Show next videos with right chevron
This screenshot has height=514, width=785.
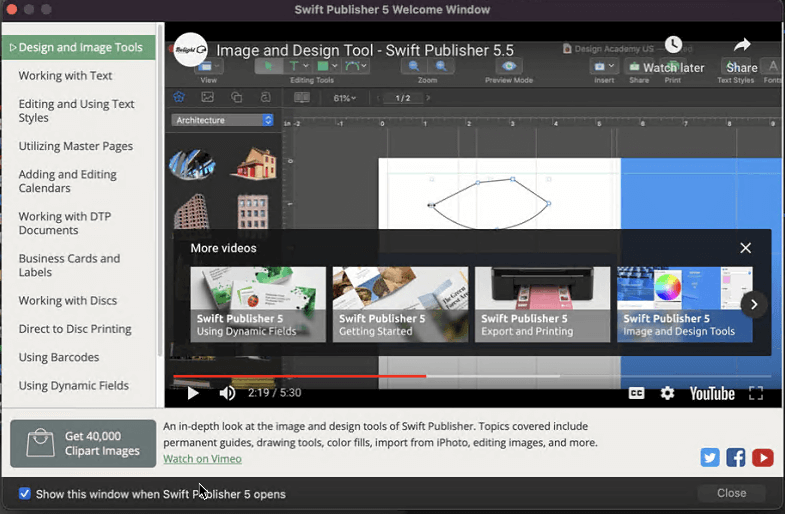[x=754, y=304]
